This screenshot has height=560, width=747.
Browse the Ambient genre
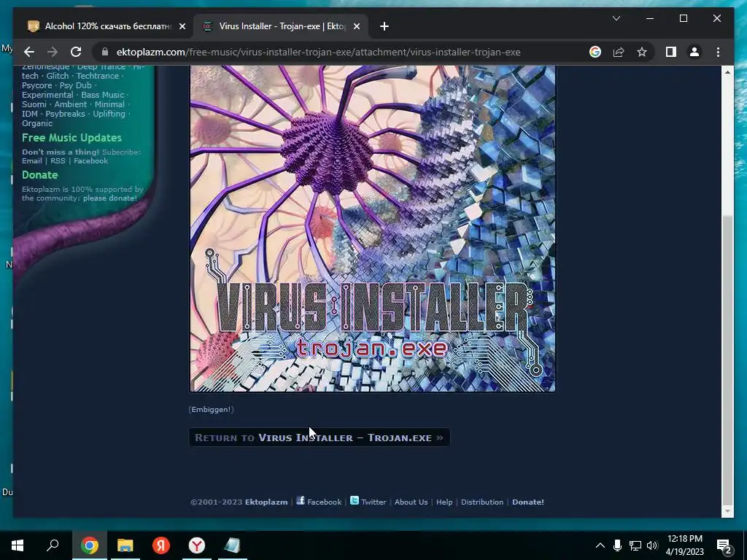tap(71, 104)
